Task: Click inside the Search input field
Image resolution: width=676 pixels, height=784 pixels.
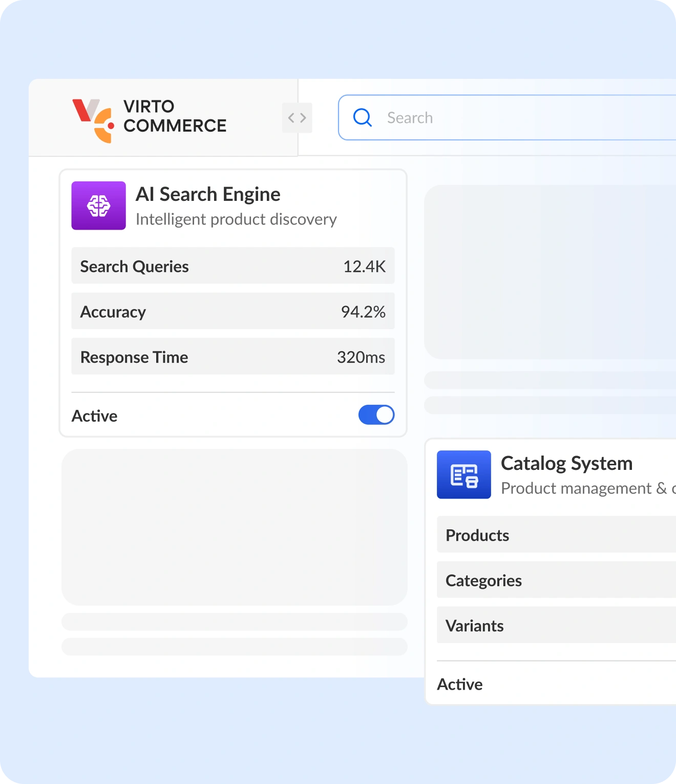Action: [461, 117]
